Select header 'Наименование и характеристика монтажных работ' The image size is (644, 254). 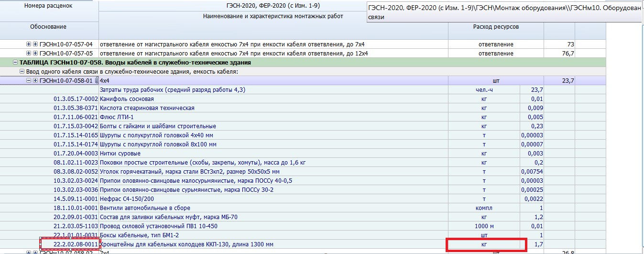click(273, 17)
